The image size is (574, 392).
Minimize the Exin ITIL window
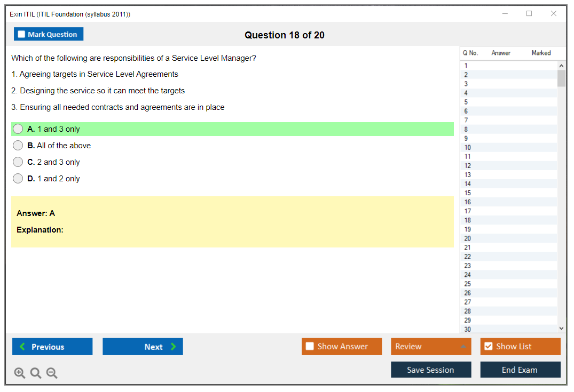coord(505,14)
